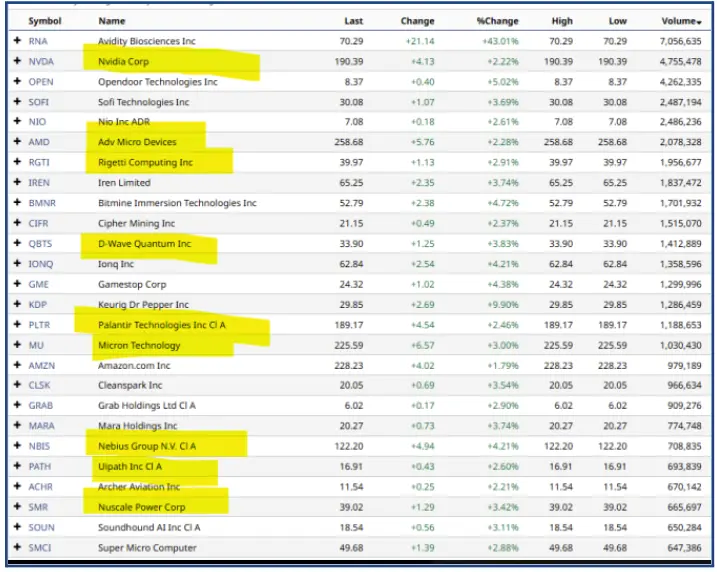The image size is (717, 572).
Task: Click the plus icon for NBIS
Action: (x=17, y=447)
